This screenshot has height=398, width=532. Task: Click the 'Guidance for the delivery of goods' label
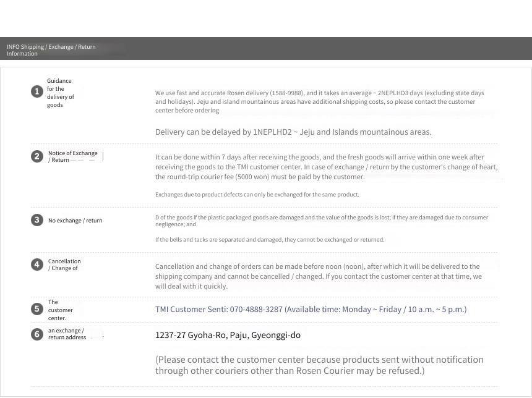pyautogui.click(x=61, y=93)
